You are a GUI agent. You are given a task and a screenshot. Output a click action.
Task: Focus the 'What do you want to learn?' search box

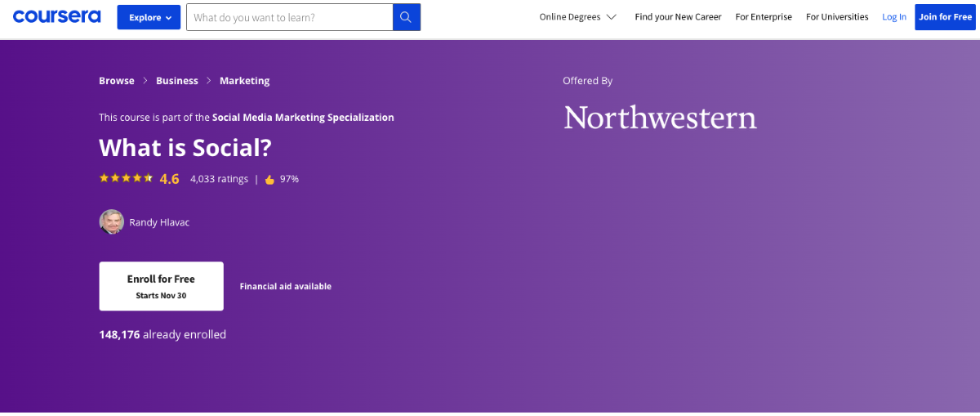point(289,17)
